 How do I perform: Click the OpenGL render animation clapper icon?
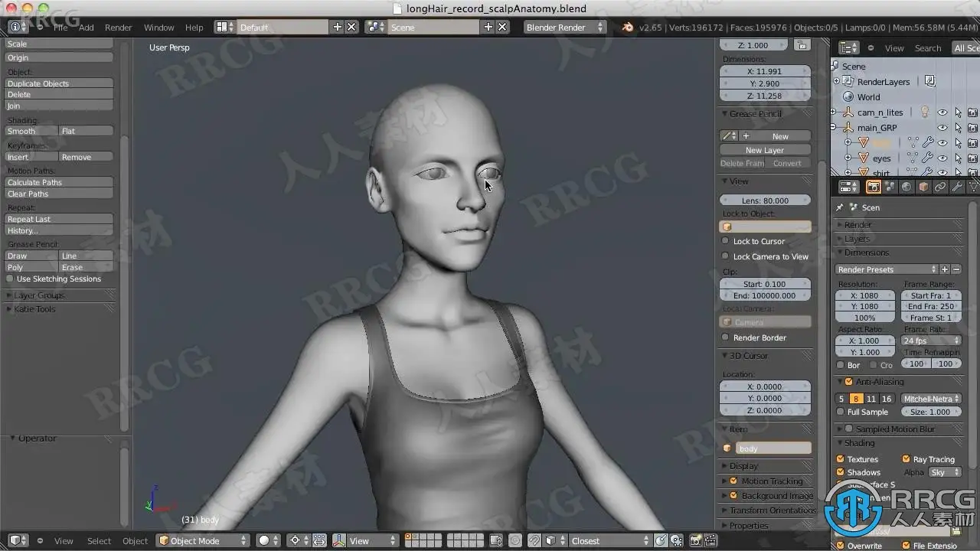(x=712, y=540)
